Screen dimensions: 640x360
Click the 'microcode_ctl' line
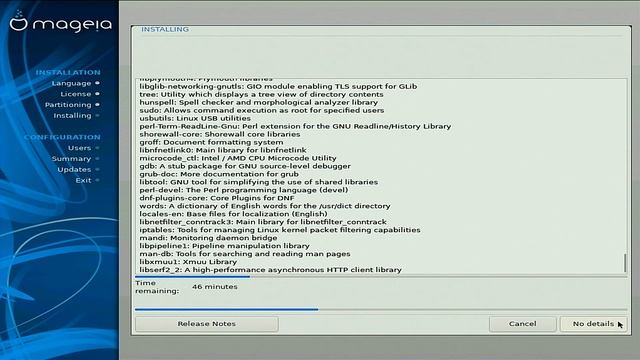(238, 158)
